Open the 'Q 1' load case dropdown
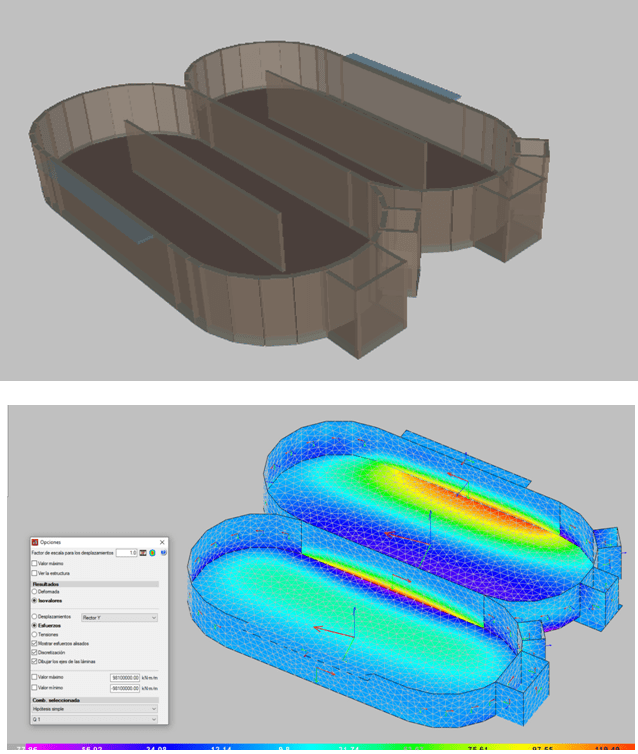 pos(95,719)
